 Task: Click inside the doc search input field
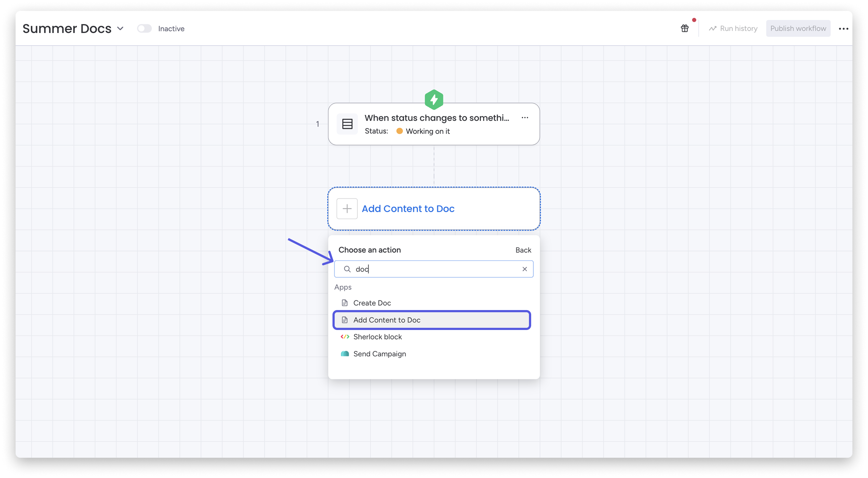(404, 269)
